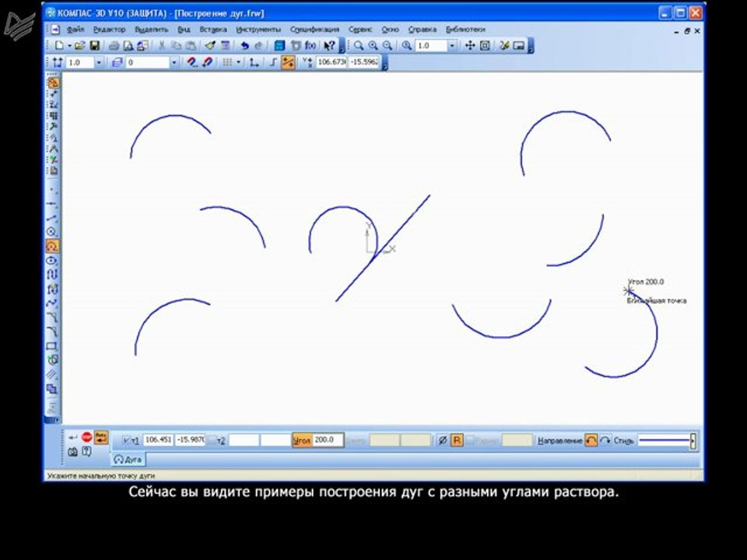Toggle the orthogonal drawing mode button
Screen dimensions: 747x560
tap(273, 62)
